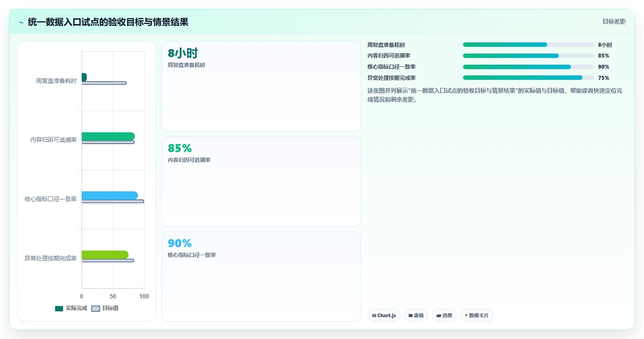This screenshot has width=644, height=339.
Task: Click the 周复盘准备耗时 chart axis label
Action: (57, 81)
